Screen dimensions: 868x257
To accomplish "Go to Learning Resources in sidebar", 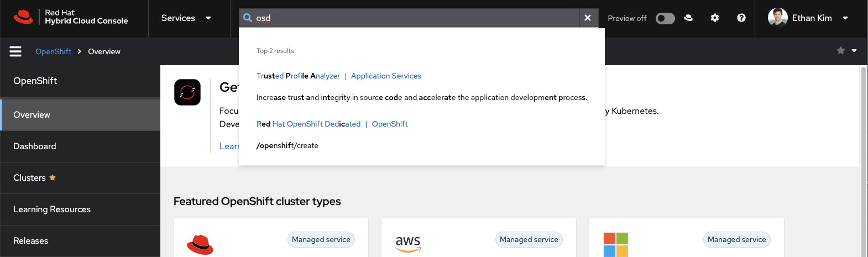I will (x=52, y=209).
